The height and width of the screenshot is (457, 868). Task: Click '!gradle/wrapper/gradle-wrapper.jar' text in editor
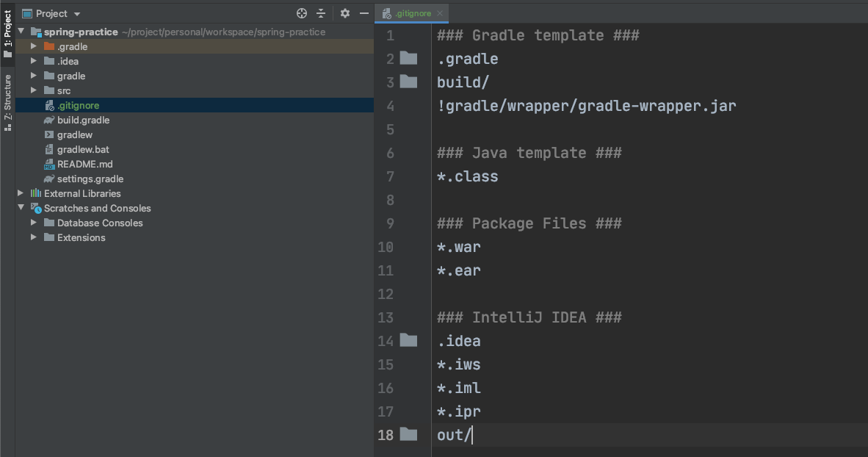tap(587, 106)
